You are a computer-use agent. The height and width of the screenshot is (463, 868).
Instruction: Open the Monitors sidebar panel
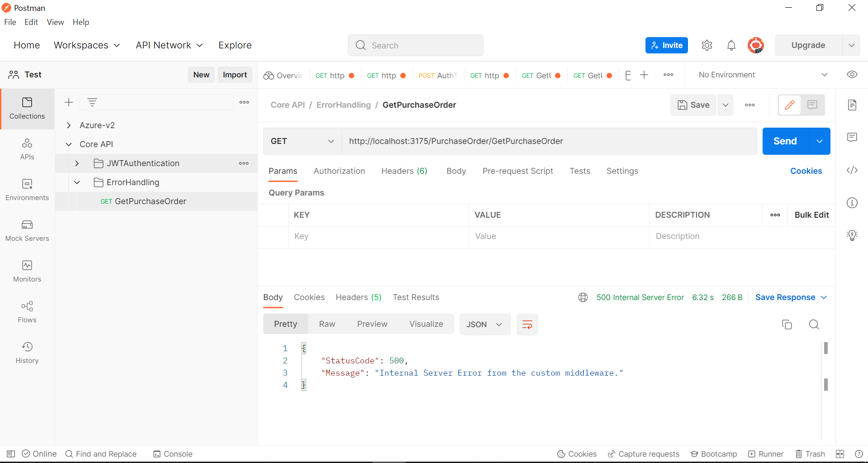[x=27, y=271]
